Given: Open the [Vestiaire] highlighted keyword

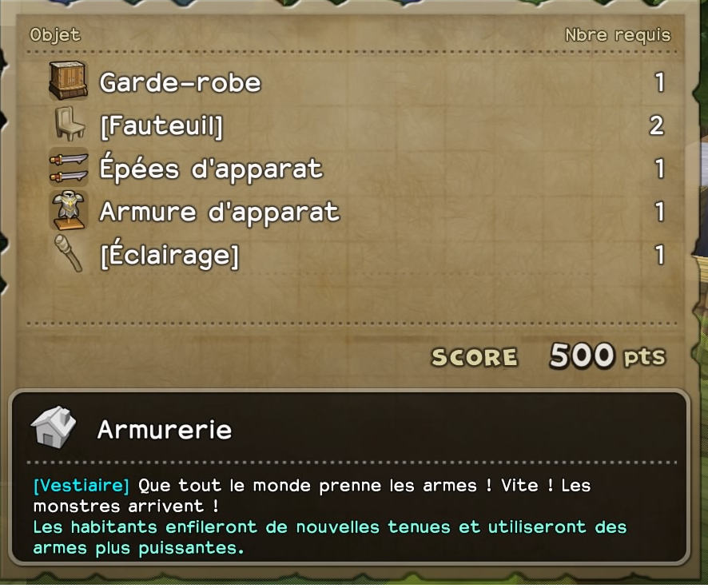Looking at the screenshot, I should pos(82,486).
